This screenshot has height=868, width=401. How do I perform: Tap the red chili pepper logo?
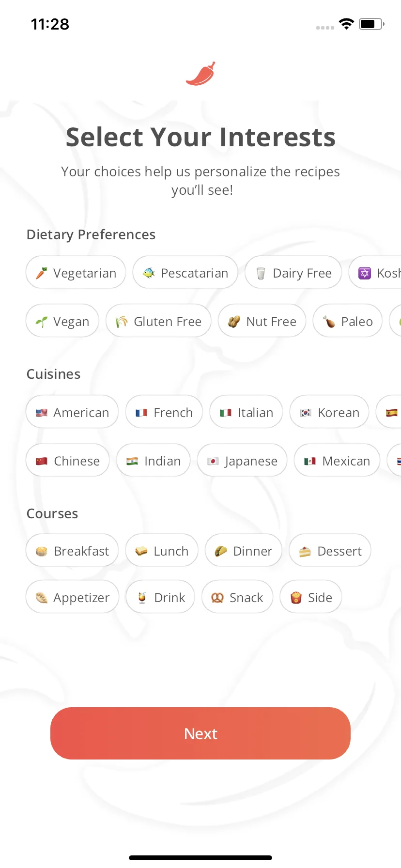200,74
